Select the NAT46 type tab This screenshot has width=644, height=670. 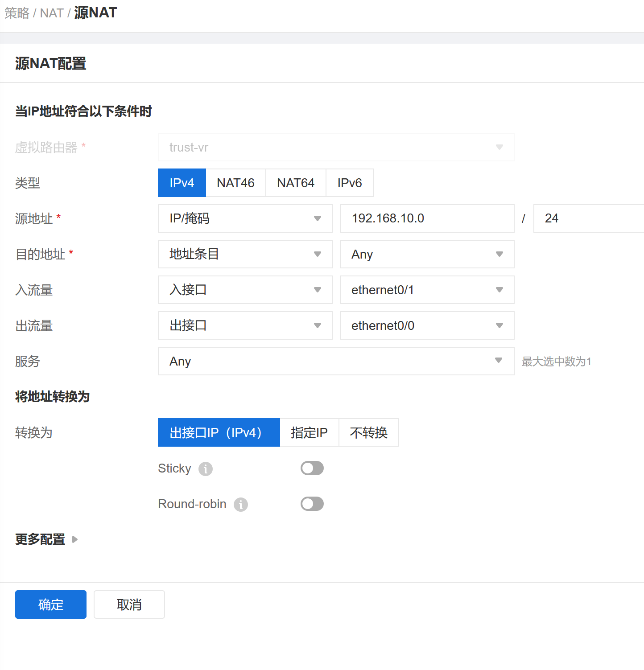(x=236, y=183)
